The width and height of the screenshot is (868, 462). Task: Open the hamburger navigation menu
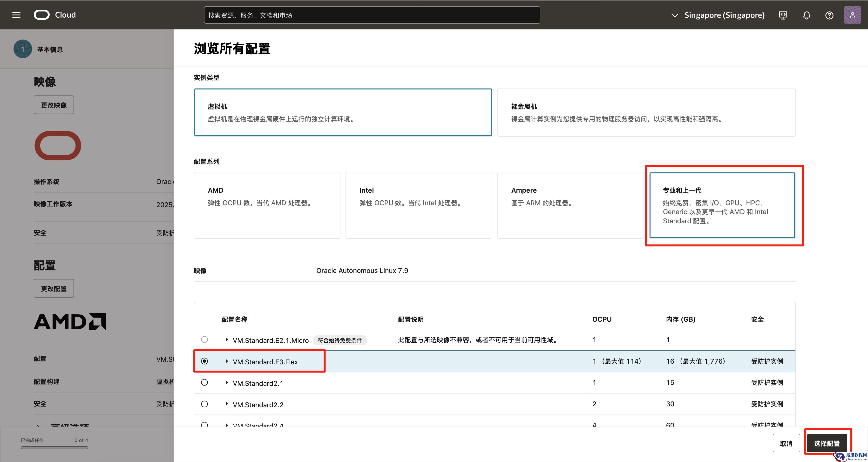(16, 15)
